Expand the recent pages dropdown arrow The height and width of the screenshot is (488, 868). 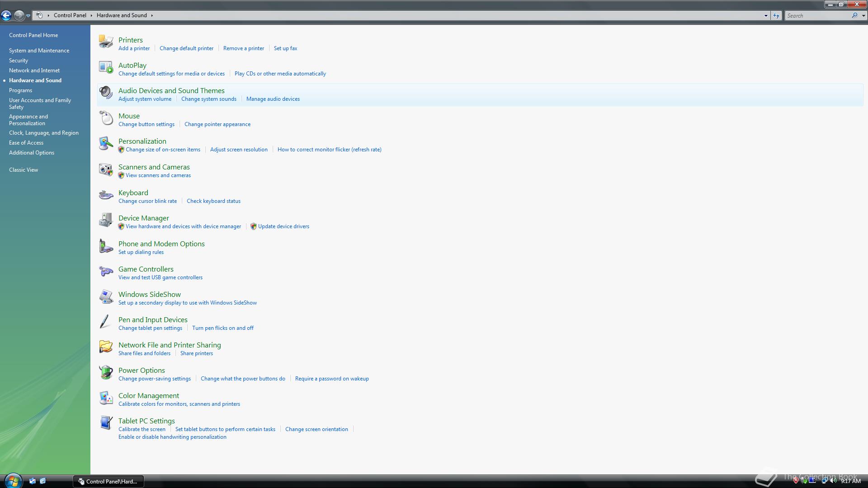[x=28, y=16]
